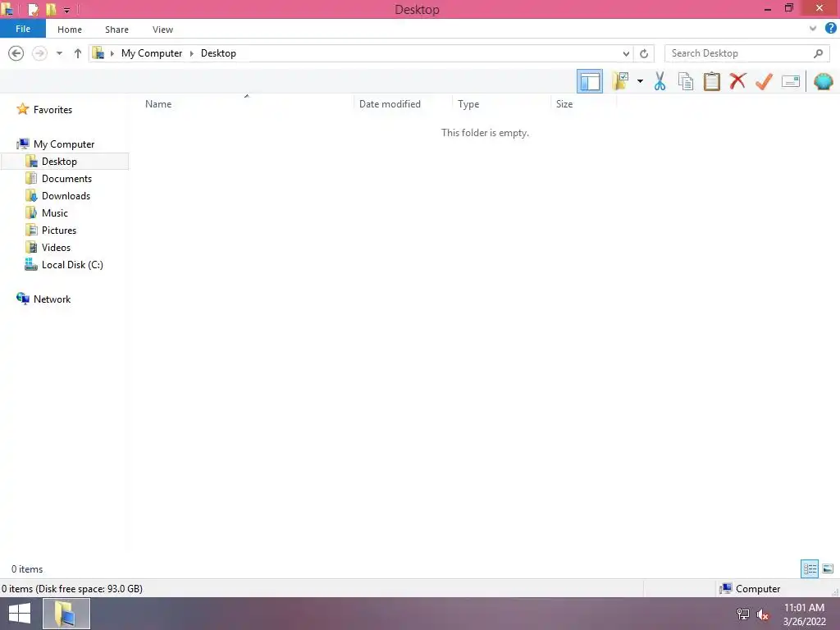Sort by the Type column header
840x630 pixels.
468,104
